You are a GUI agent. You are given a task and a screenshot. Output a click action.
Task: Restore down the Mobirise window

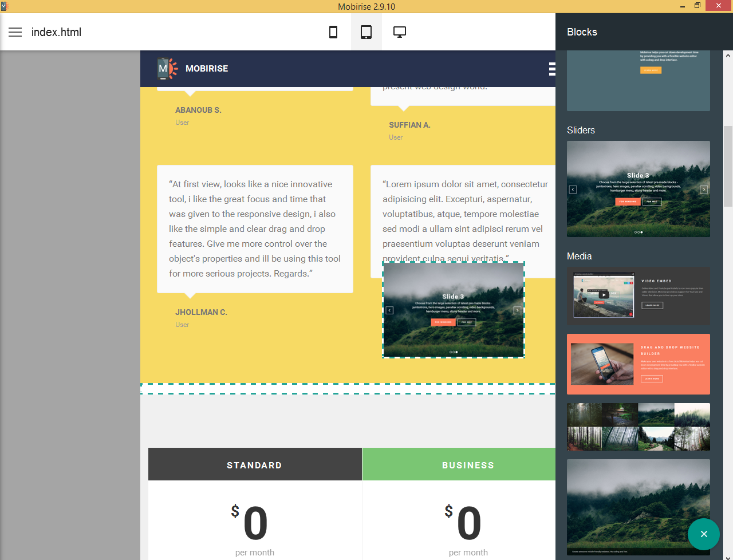pyautogui.click(x=697, y=6)
